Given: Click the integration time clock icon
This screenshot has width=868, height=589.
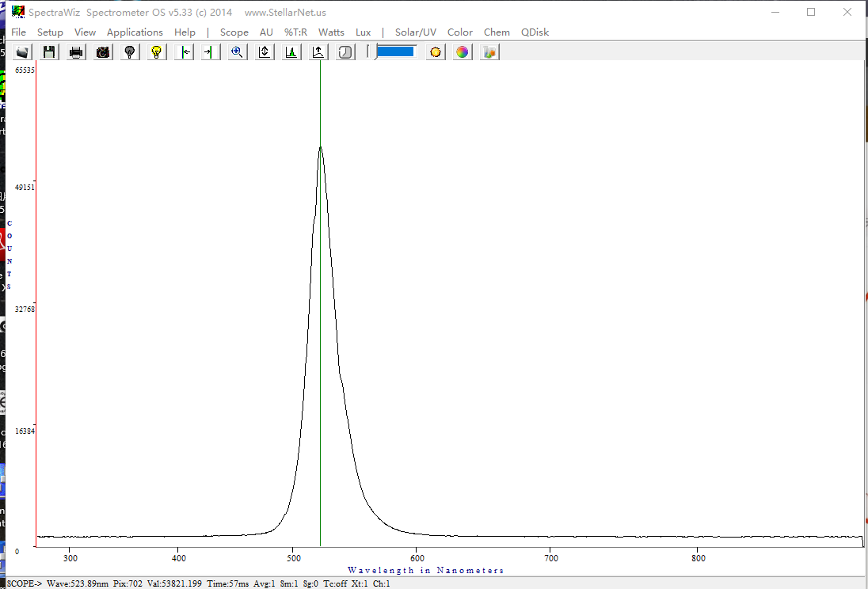Looking at the screenshot, I should coord(345,52).
